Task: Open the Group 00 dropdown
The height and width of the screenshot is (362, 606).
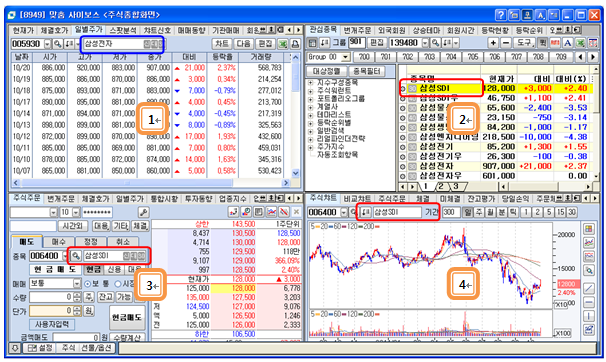Action: coord(346,57)
